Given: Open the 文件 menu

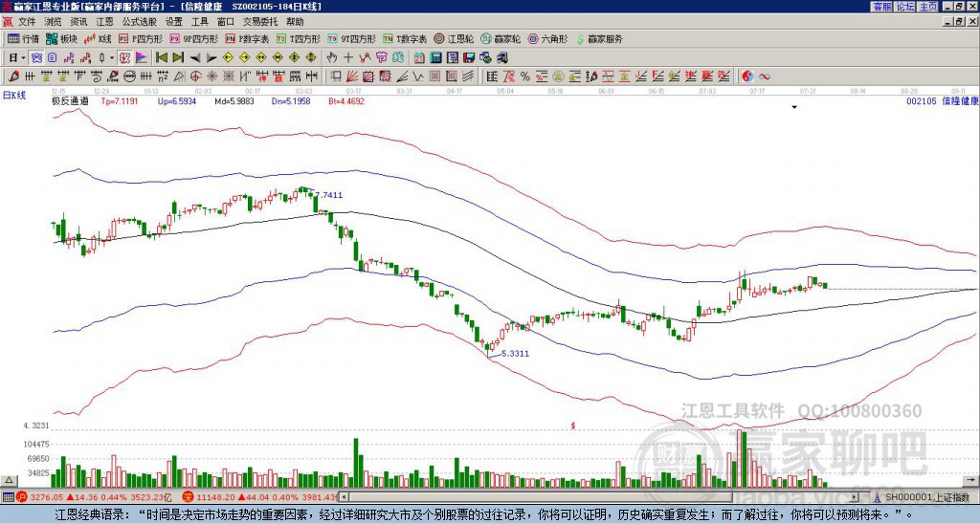Looking at the screenshot, I should coord(27,21).
